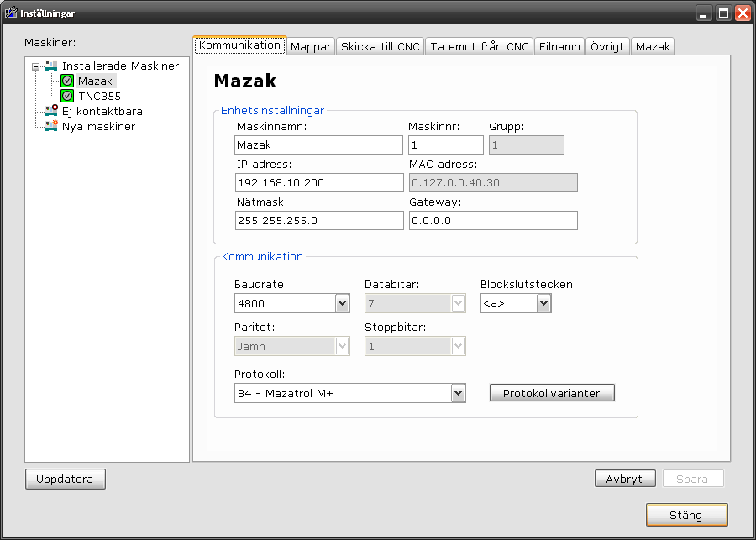Click the Kommunikation group label
The width and height of the screenshot is (756, 540).
[x=262, y=256]
